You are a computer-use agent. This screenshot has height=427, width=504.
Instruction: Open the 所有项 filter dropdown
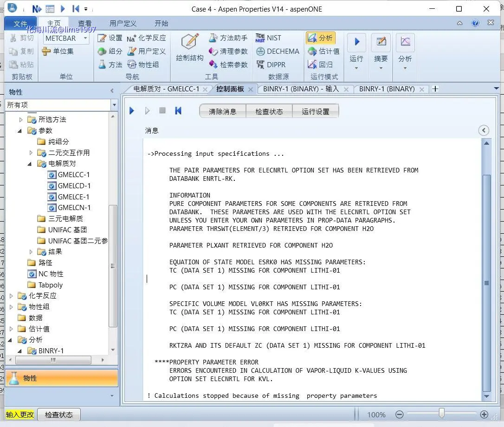(x=114, y=105)
